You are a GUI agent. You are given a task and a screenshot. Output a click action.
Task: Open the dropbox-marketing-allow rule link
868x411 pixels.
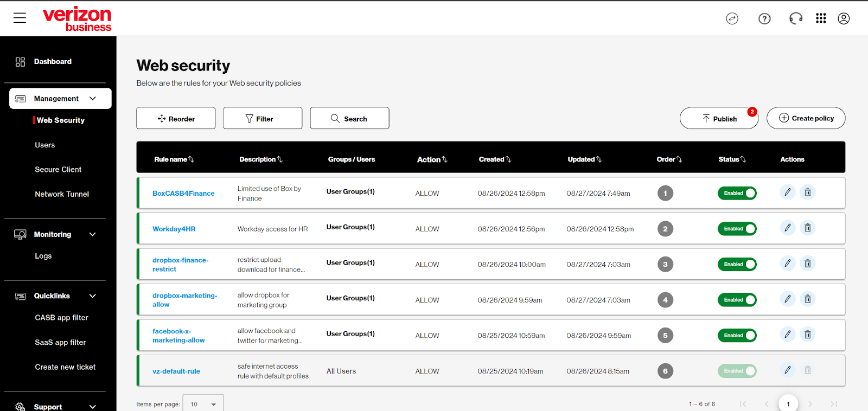184,300
